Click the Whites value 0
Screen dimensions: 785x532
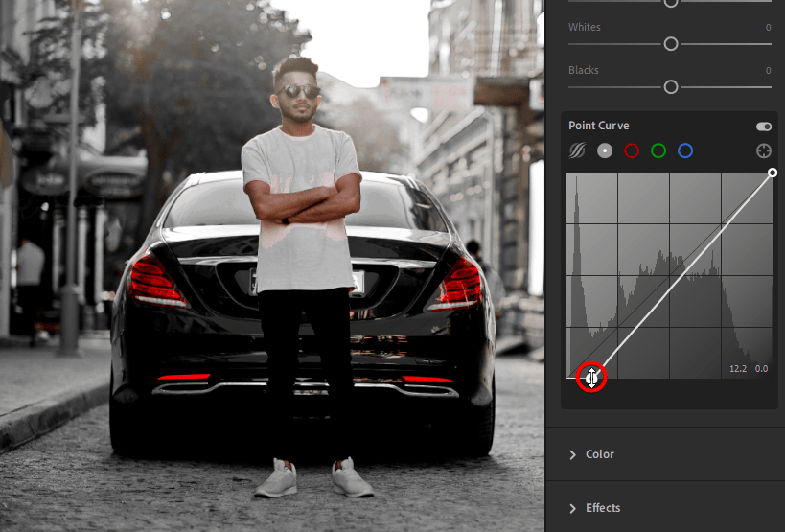click(768, 28)
